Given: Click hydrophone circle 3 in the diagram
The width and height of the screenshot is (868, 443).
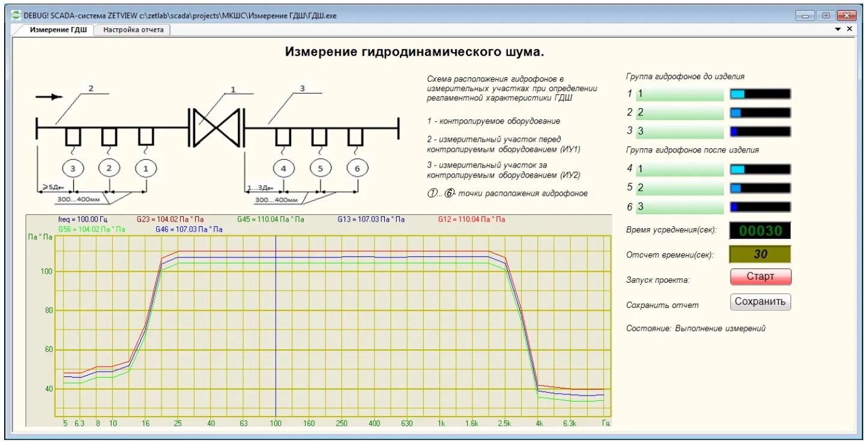Looking at the screenshot, I should click(x=73, y=169).
